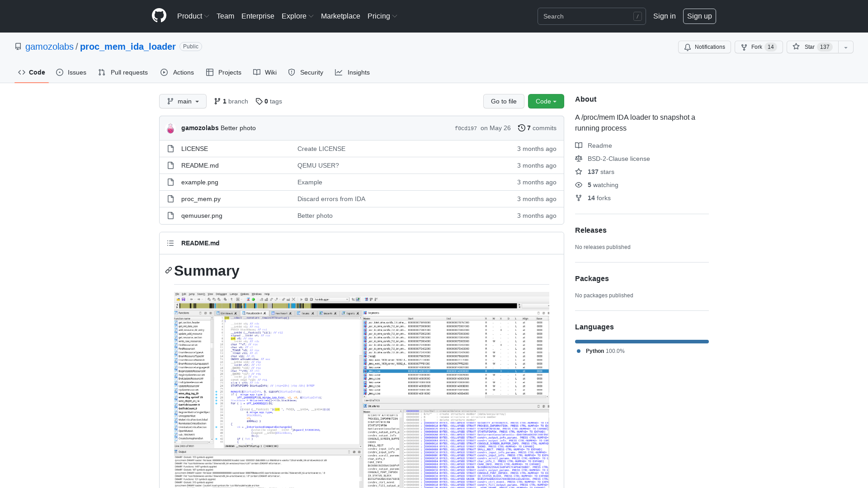Switch to the Insights tab
Screen dimensions: 868x488
(353, 72)
